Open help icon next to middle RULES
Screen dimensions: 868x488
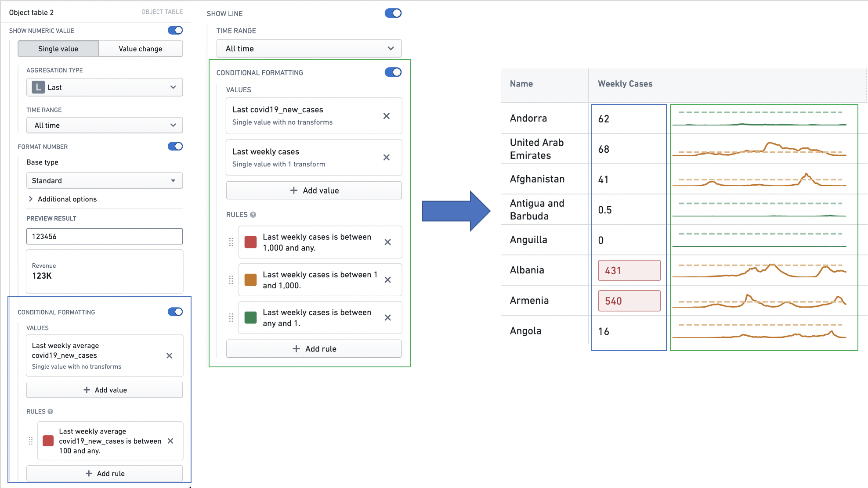[253, 215]
